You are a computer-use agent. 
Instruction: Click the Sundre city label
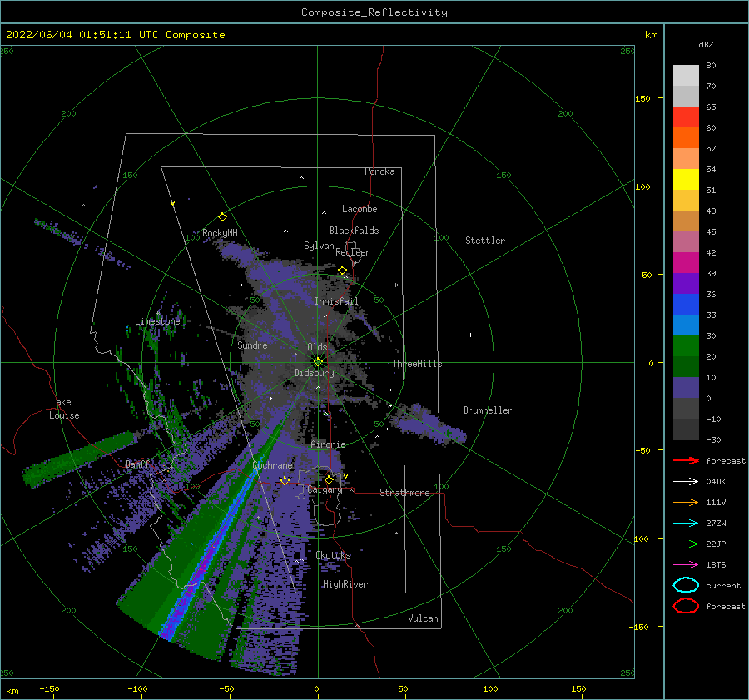252,345
